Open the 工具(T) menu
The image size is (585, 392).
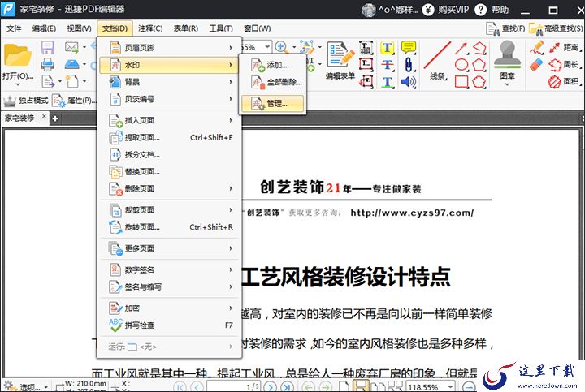[x=221, y=28]
